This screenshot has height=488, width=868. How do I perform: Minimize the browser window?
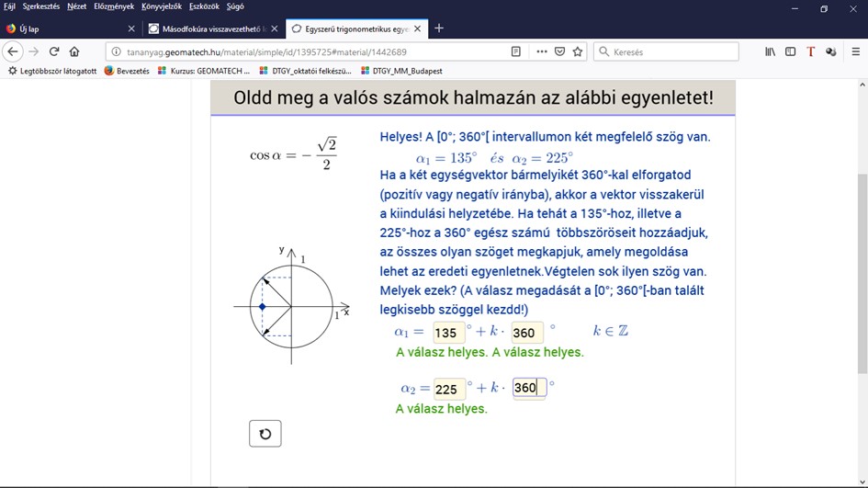click(x=795, y=8)
